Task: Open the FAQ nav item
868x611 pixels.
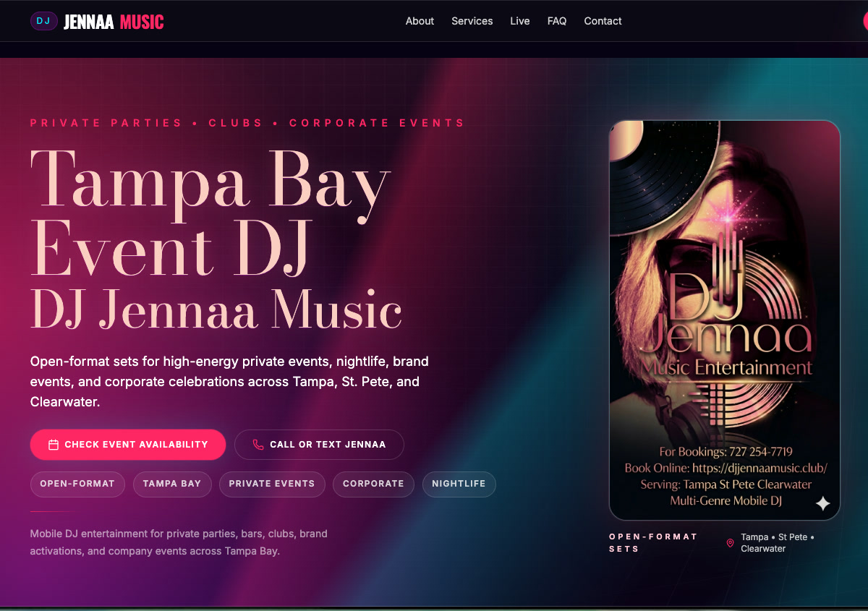Action: click(x=557, y=21)
